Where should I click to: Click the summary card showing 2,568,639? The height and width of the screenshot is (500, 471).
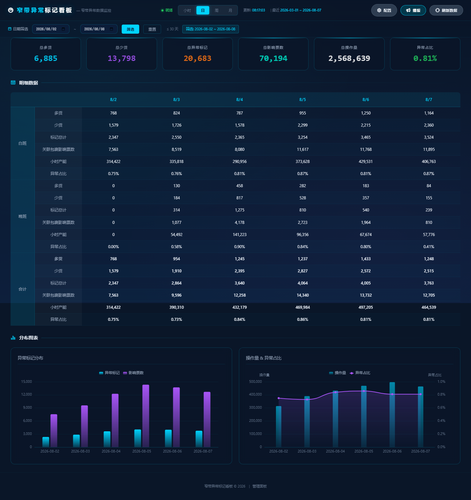coord(349,54)
